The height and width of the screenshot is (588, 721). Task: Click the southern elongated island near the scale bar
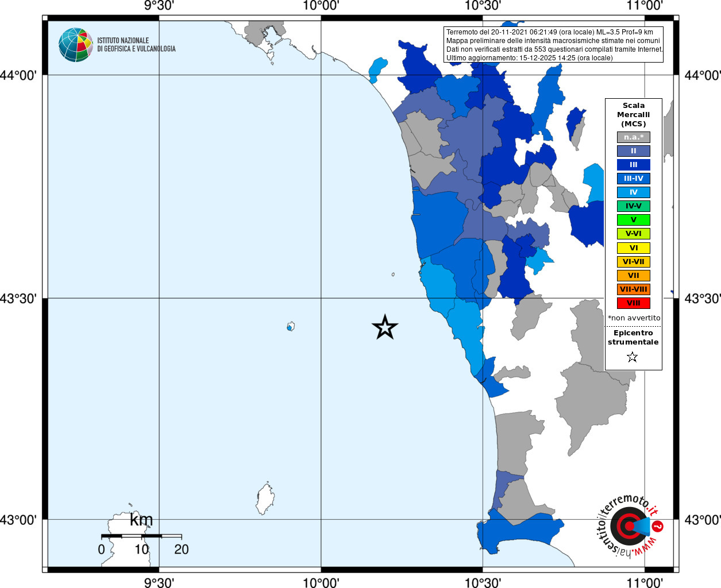265,498
